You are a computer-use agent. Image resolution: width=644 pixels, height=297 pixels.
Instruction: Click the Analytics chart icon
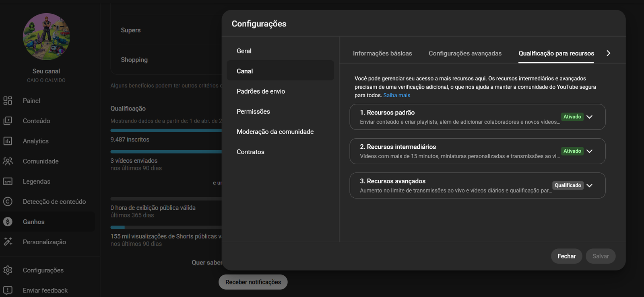(8, 141)
